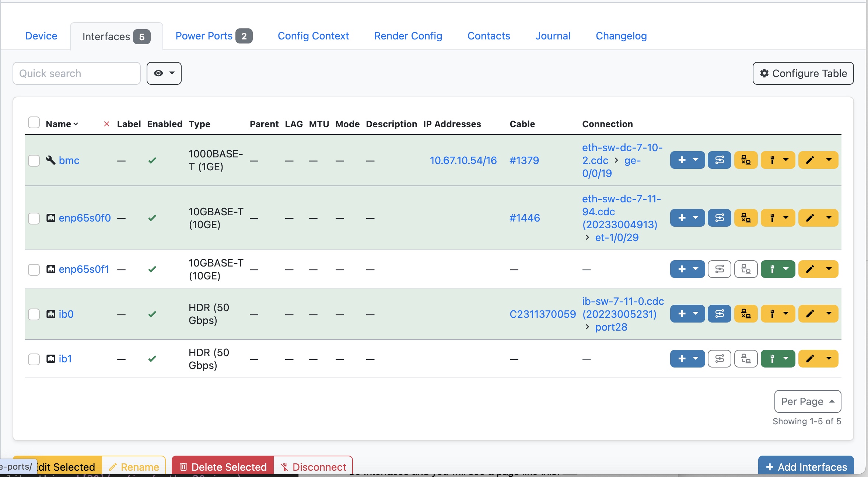Click gray trace icon in ib1 row

click(x=719, y=359)
